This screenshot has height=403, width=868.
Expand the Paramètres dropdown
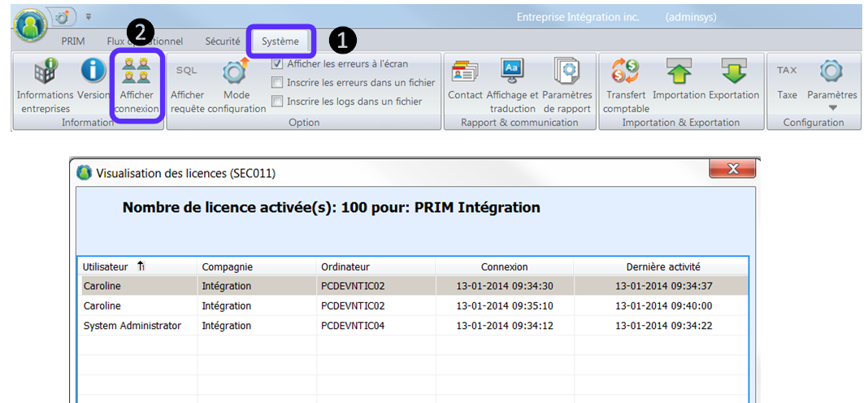[x=831, y=106]
